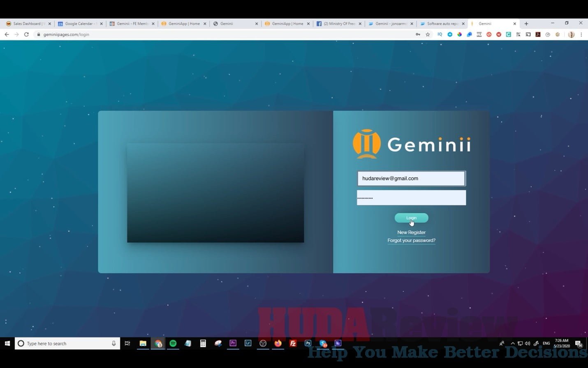
Task: Open Task View on the taskbar
Action: tap(127, 343)
